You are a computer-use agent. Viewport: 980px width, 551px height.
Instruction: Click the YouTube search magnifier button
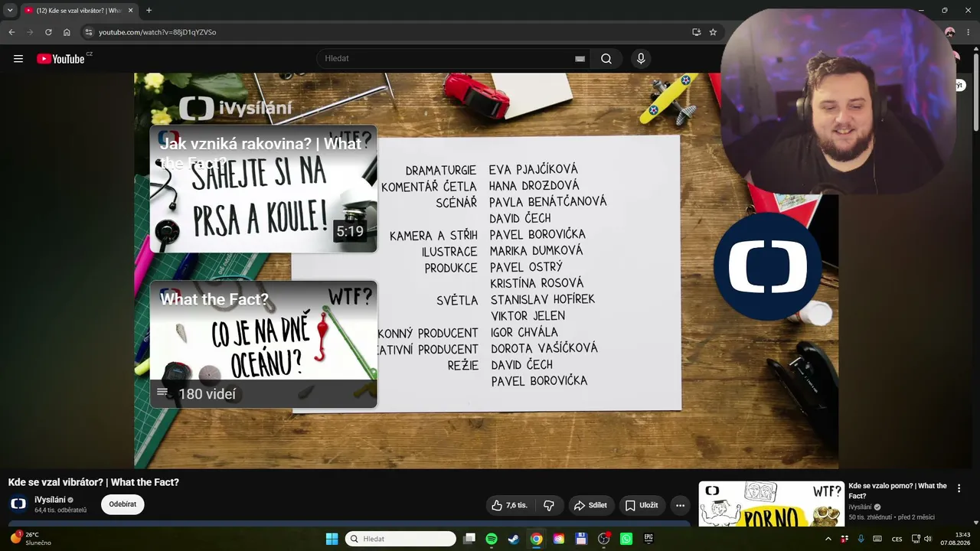pos(606,59)
